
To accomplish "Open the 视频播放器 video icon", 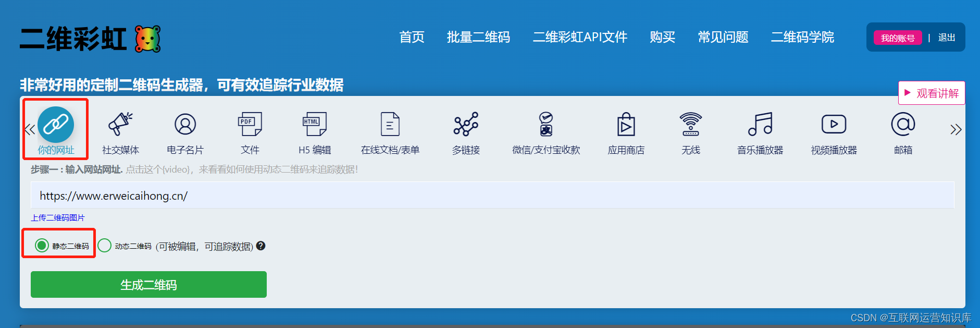I will (834, 124).
